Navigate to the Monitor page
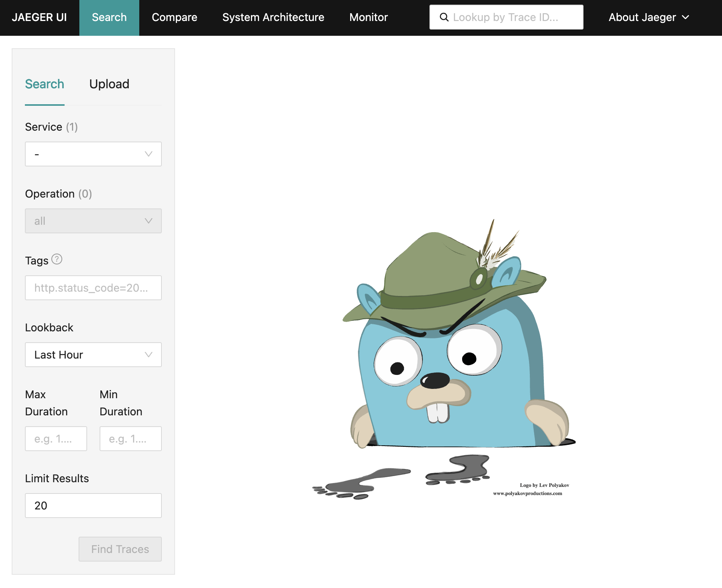 click(x=368, y=17)
